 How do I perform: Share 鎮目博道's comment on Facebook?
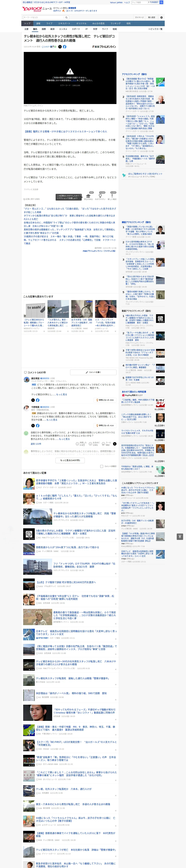click(x=38, y=400)
